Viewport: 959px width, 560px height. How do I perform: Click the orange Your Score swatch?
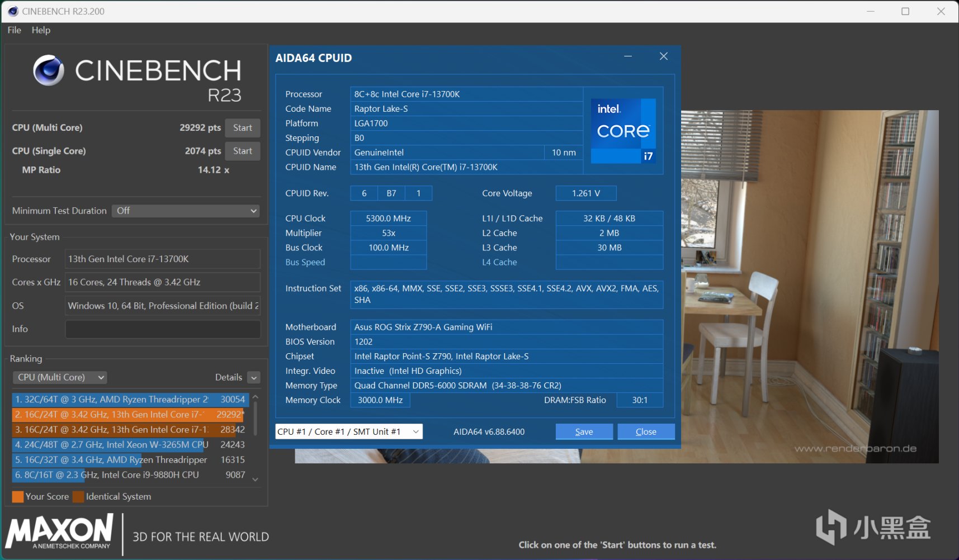point(18,496)
